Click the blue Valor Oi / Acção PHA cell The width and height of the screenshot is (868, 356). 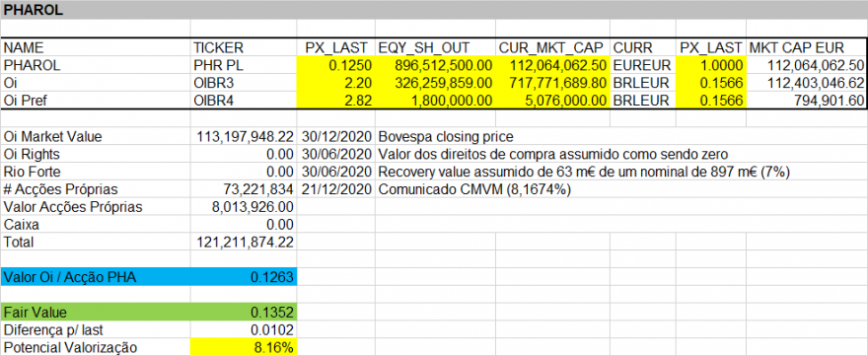pos(149,277)
